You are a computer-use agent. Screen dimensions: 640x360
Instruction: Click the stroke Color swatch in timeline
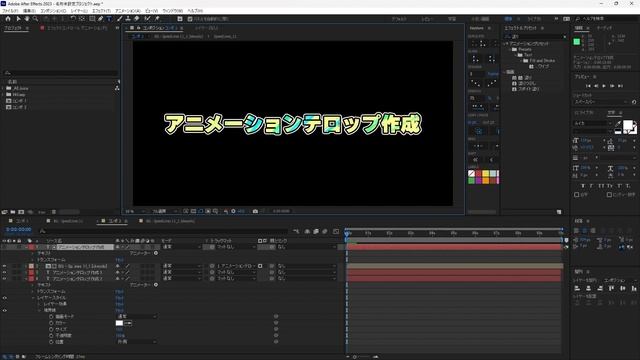click(119, 323)
